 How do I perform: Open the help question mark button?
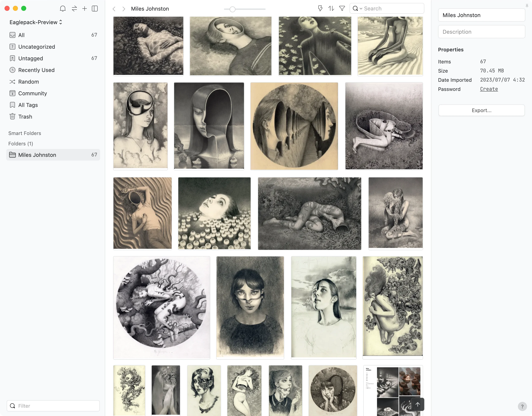[x=522, y=406]
